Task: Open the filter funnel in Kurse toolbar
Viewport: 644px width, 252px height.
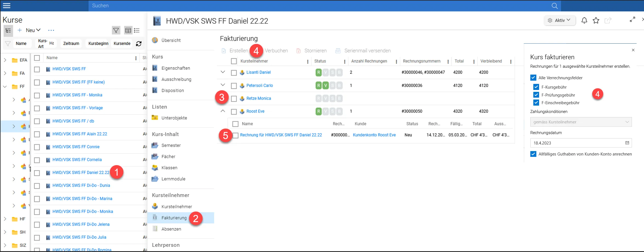Action: click(x=116, y=30)
